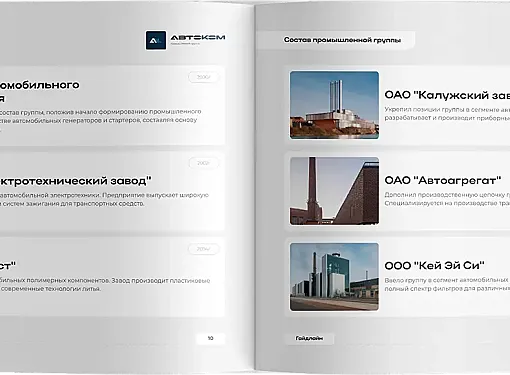Click the year badge in the электротехнический завод card
510x375 pixels.
coord(204,163)
